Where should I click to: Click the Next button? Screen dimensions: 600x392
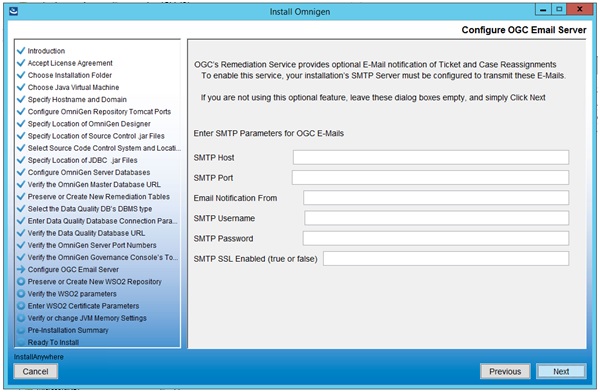click(x=561, y=371)
